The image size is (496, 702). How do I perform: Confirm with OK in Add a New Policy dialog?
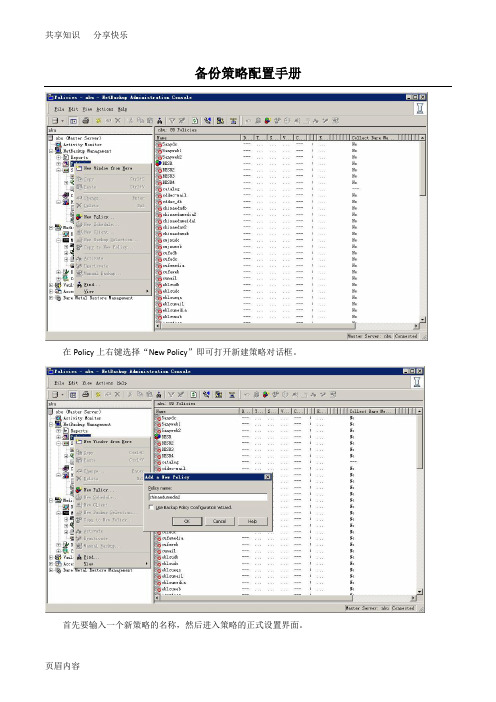pos(187,521)
